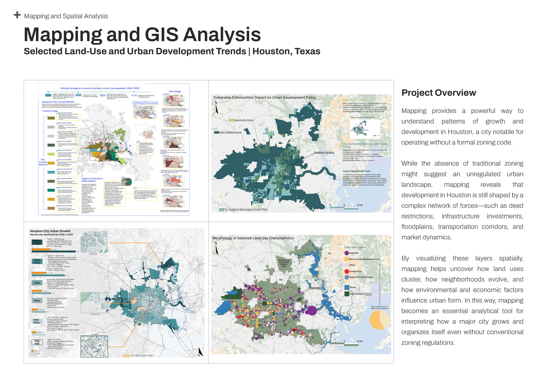554x392 pixels.
Task: Click the Mid-Town inset map thumbnail
Action: coord(94,346)
